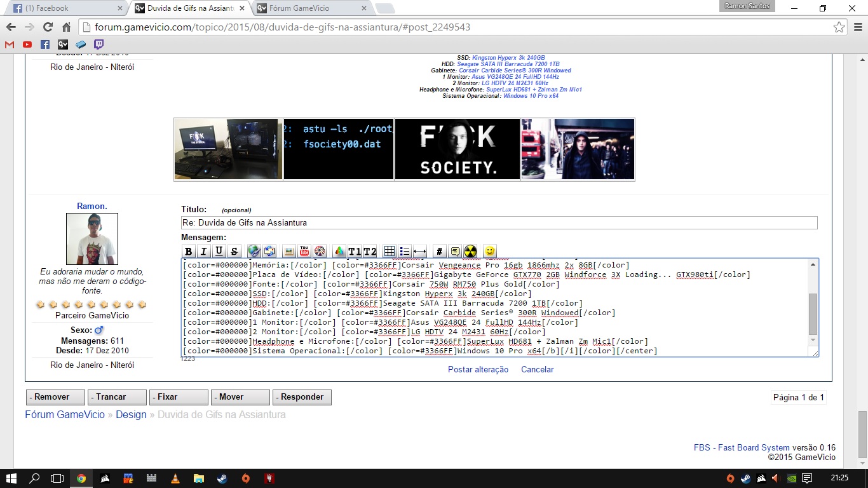Click the Responder button
Viewport: 868px width, 488px height.
click(302, 397)
